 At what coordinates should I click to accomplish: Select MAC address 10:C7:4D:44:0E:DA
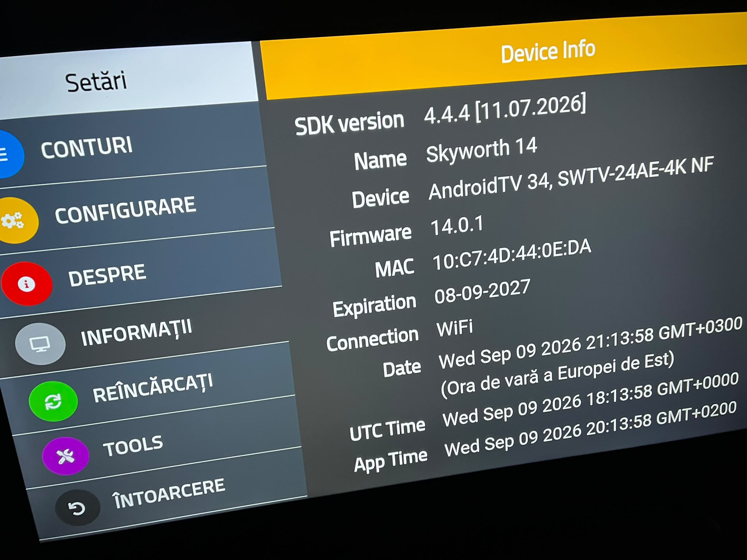tap(512, 255)
